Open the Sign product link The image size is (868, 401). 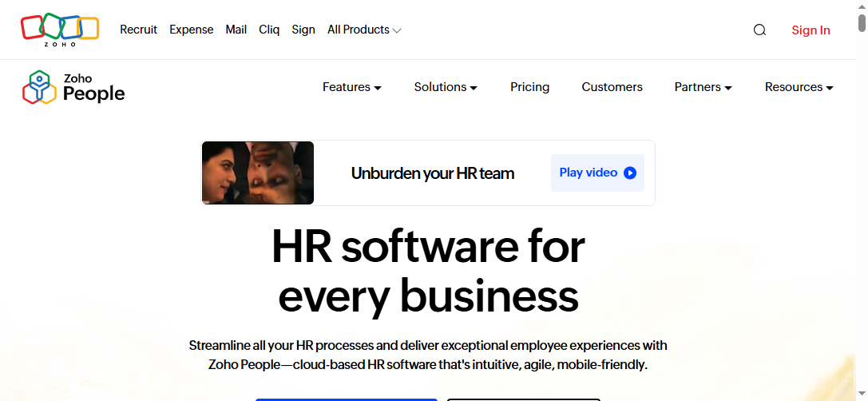click(x=303, y=30)
